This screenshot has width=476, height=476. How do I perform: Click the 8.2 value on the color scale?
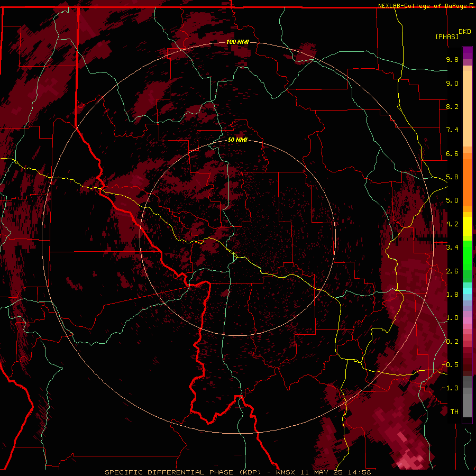[452, 106]
